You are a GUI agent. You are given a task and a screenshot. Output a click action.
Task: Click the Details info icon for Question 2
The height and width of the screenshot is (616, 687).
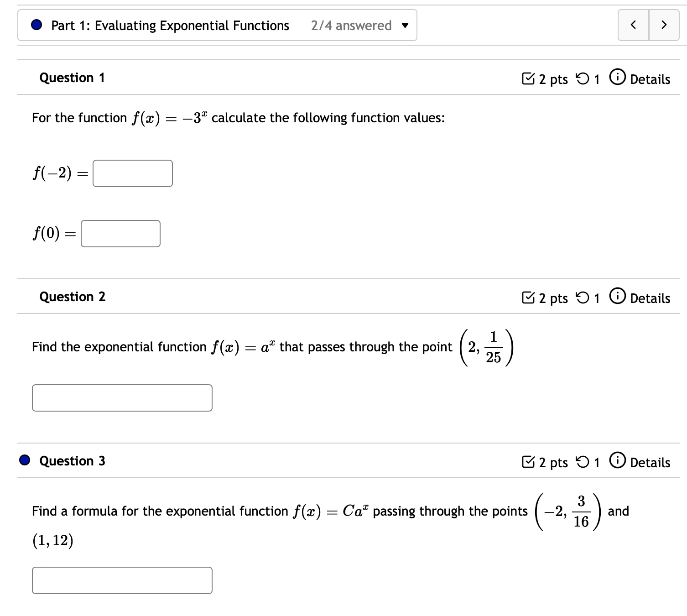[617, 298]
